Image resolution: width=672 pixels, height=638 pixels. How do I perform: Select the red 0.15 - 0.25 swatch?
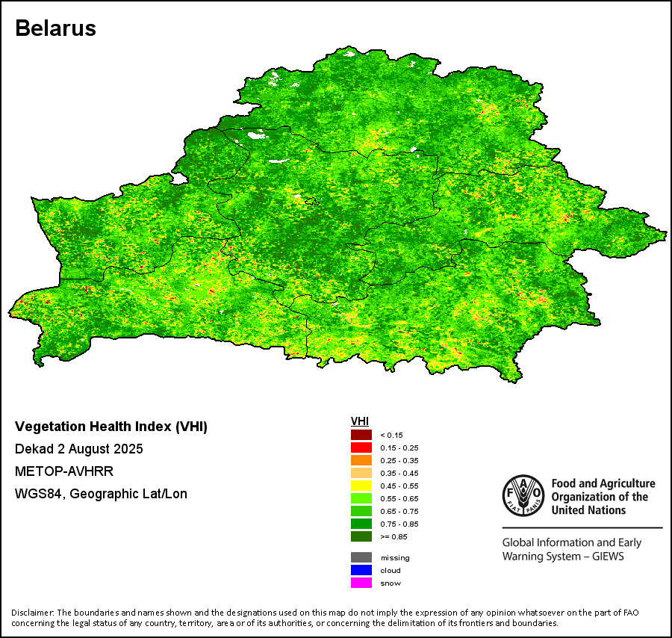[361, 447]
